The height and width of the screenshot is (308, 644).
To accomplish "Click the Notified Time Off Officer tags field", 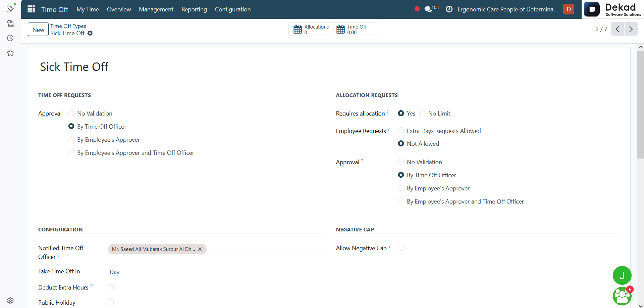I will coord(215,249).
